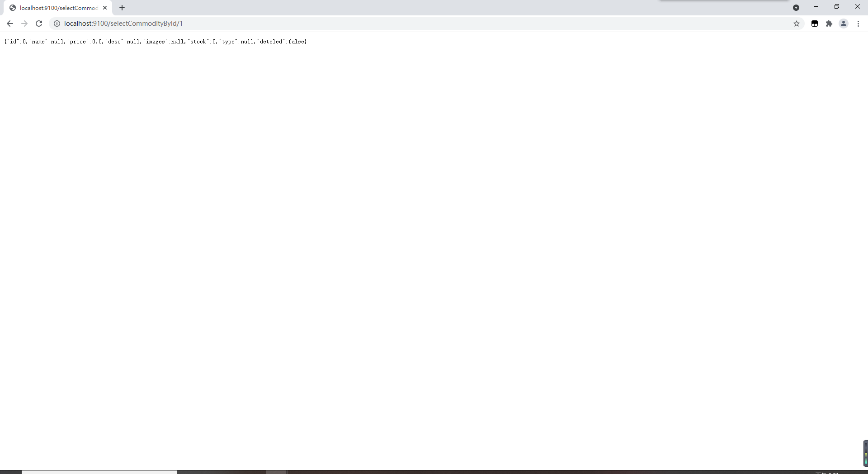Open the tab search dropdown circle
The width and height of the screenshot is (868, 474).
[x=796, y=8]
